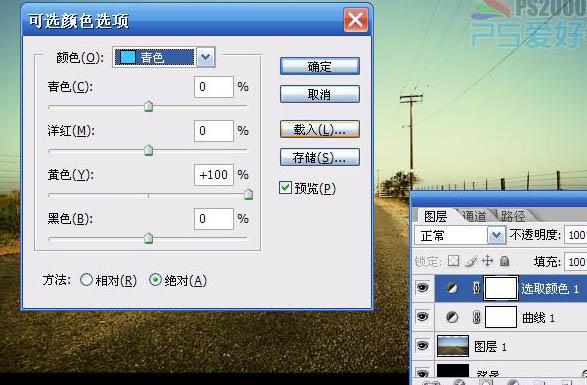Toggle visibility of 图层 1 layer

(x=423, y=346)
